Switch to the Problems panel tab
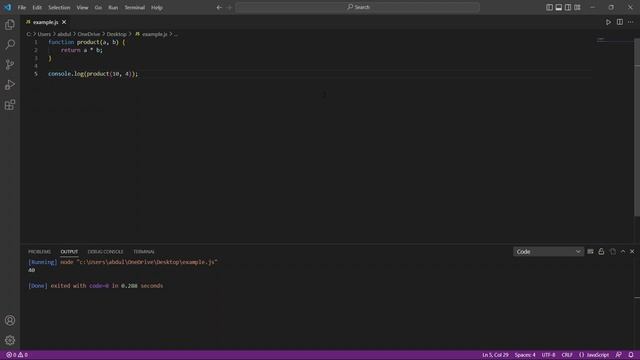 tap(39, 251)
